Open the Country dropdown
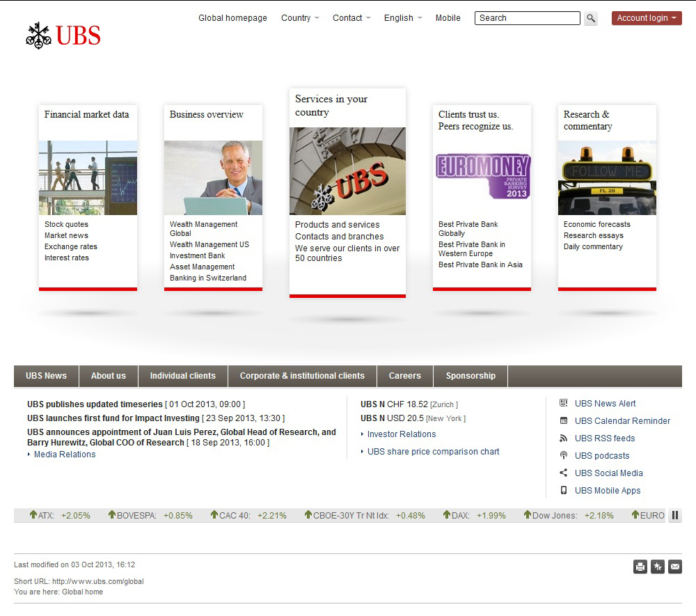 300,18
